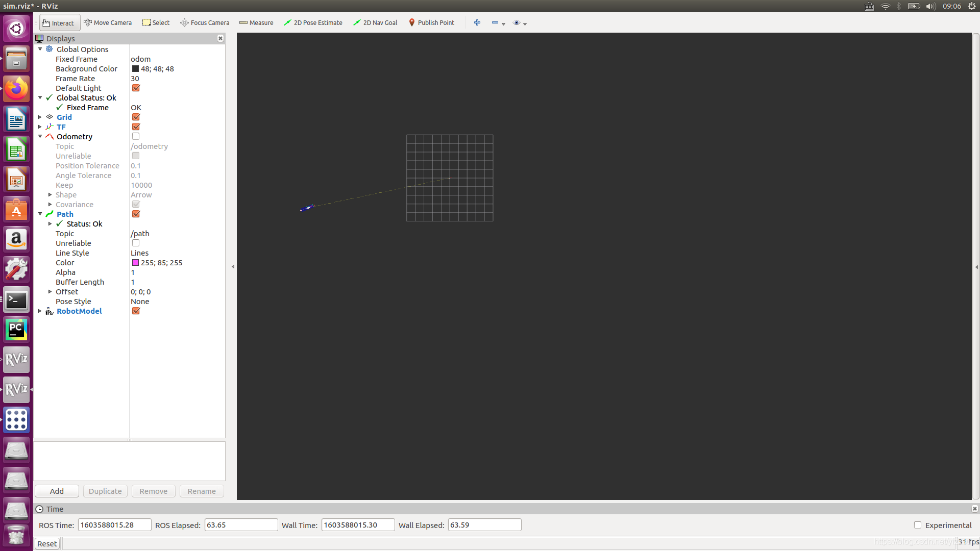Image resolution: width=980 pixels, height=551 pixels.
Task: Click the Background Color swatch
Action: [x=135, y=69]
